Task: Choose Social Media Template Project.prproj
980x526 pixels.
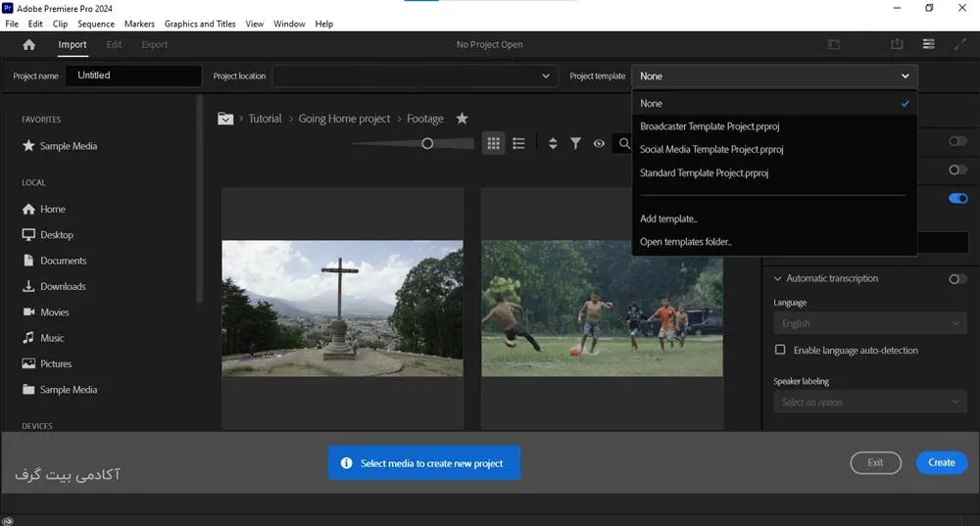Action: 774,149
